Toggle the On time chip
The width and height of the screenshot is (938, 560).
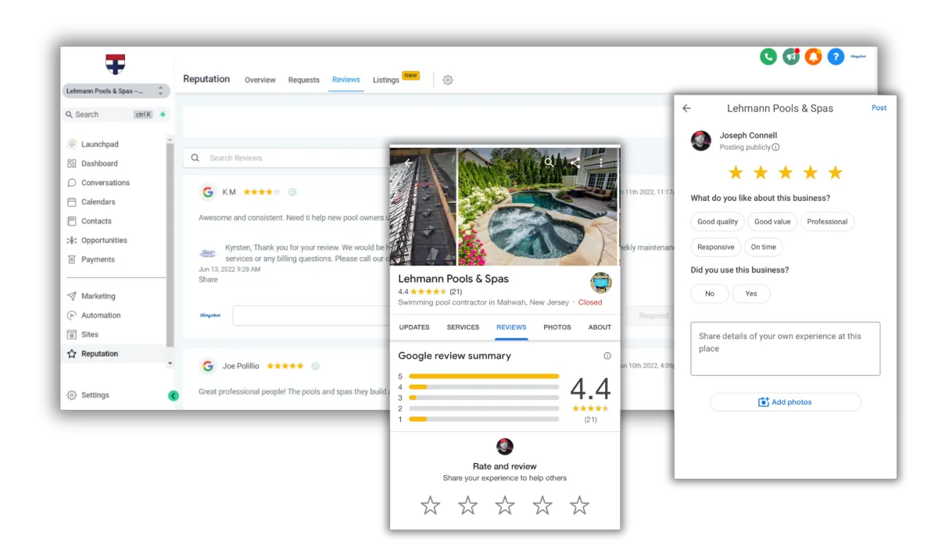click(x=764, y=247)
